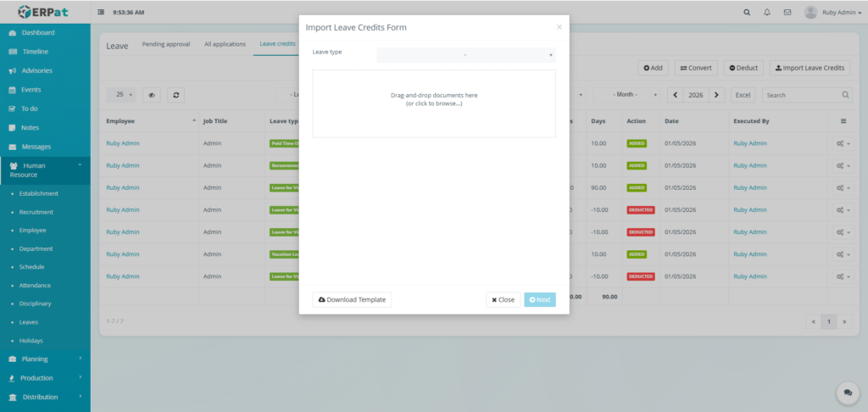This screenshot has height=412, width=868.
Task: Toggle column visibility eye button
Action: click(x=152, y=95)
